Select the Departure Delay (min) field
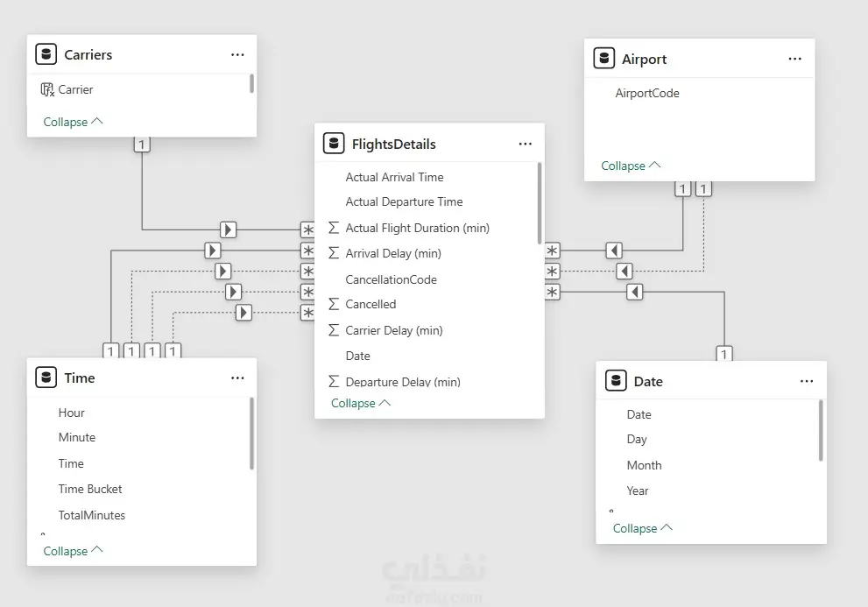This screenshot has width=868, height=607. (x=402, y=382)
